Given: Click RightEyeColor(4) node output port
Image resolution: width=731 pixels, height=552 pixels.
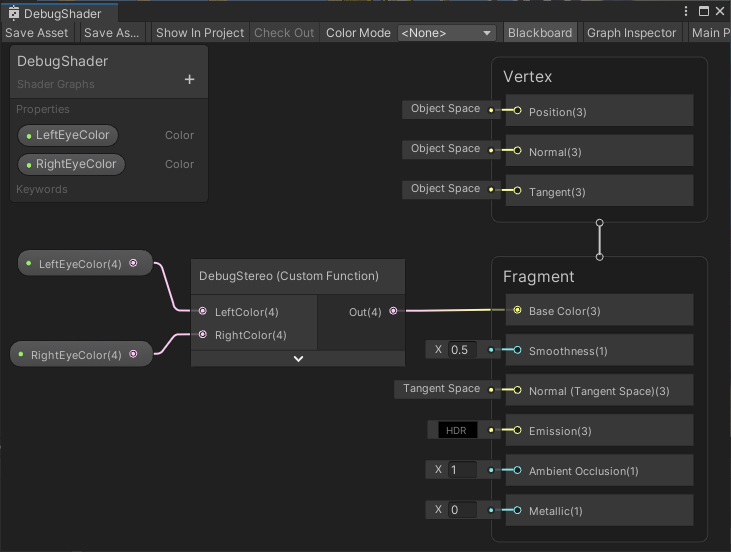Looking at the screenshot, I should 133,354.
